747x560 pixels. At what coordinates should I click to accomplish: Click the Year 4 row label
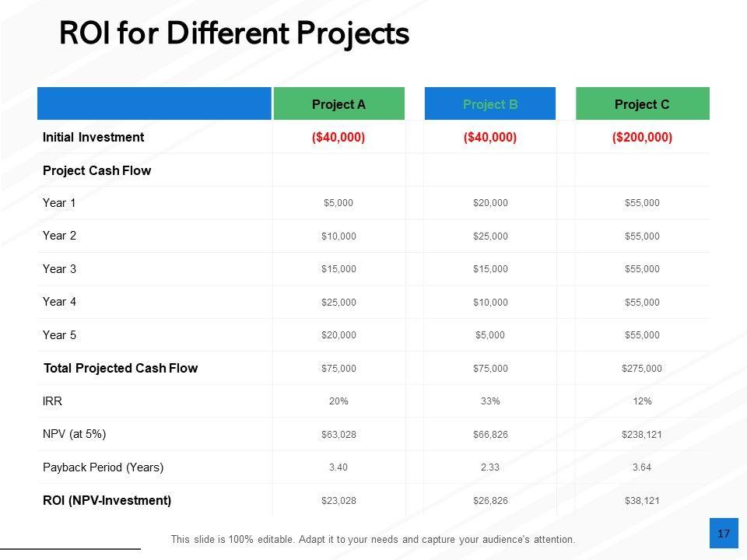[60, 302]
